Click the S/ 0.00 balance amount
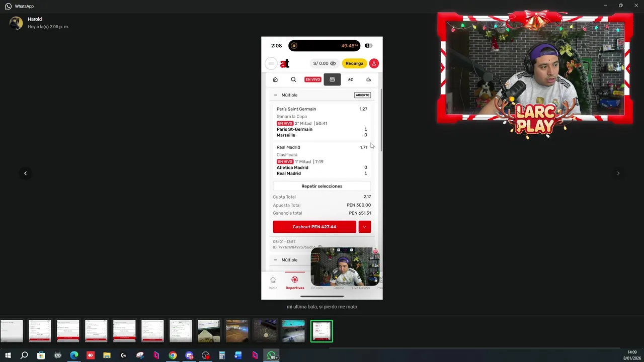The height and width of the screenshot is (362, 644). click(320, 63)
